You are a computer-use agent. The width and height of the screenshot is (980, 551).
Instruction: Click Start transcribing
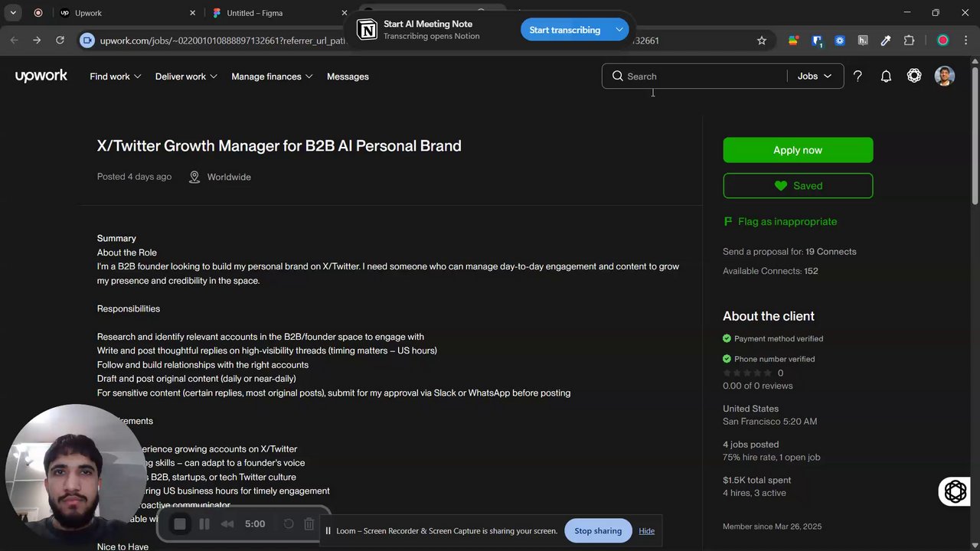coord(565,30)
